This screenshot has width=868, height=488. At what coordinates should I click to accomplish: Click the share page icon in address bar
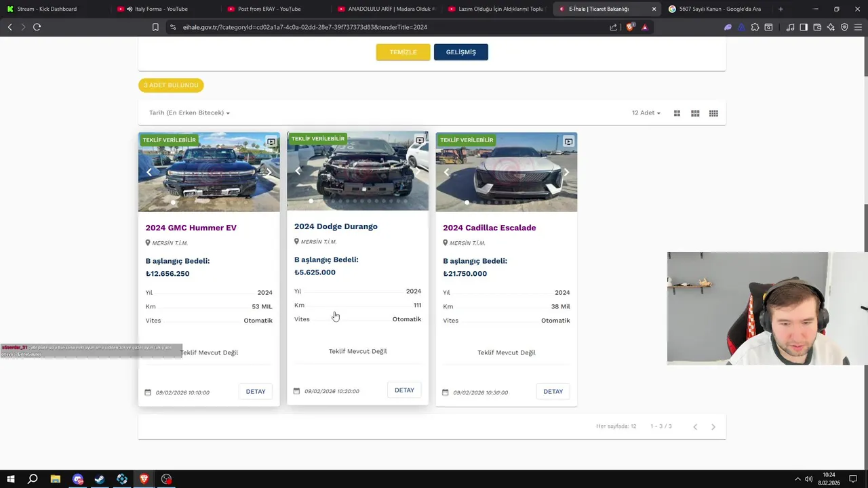point(614,27)
